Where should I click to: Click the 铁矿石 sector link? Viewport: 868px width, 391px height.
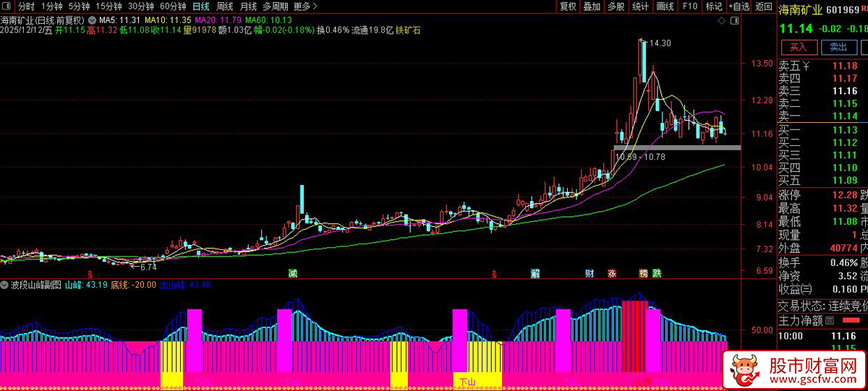(x=408, y=30)
